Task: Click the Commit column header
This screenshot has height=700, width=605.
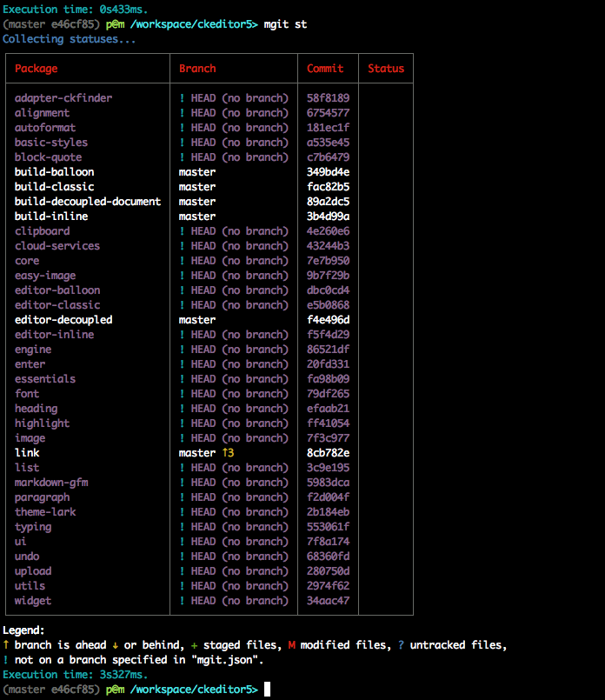Action: click(325, 69)
